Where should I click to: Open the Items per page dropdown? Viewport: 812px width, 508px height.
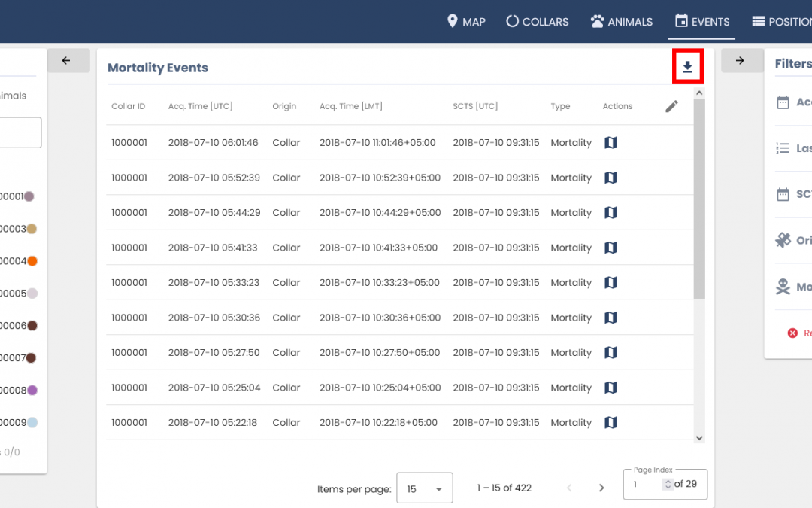[424, 488]
